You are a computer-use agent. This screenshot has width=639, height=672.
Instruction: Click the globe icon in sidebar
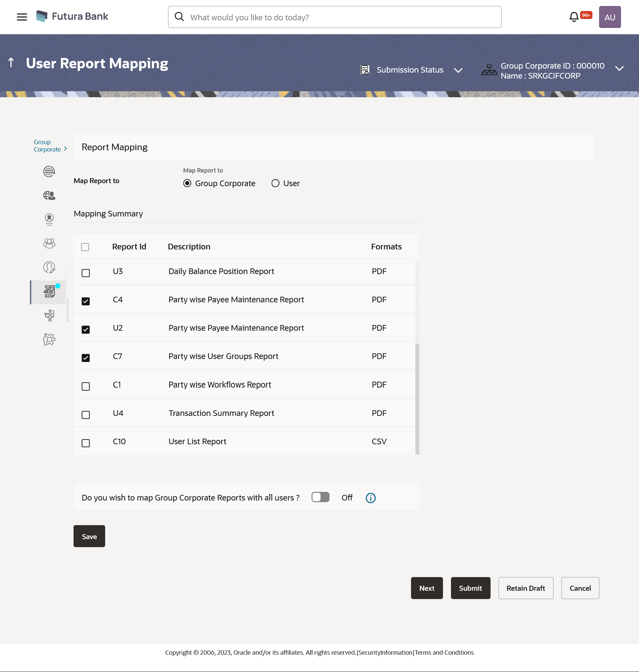click(49, 171)
